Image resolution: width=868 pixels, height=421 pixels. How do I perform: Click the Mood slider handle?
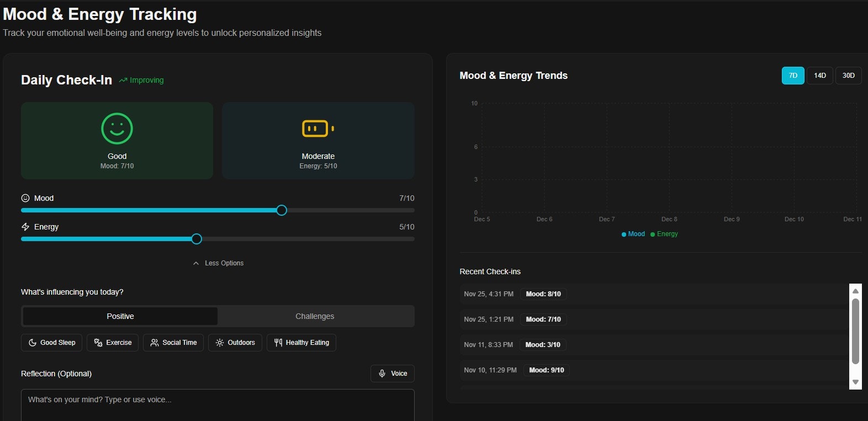[x=282, y=210]
